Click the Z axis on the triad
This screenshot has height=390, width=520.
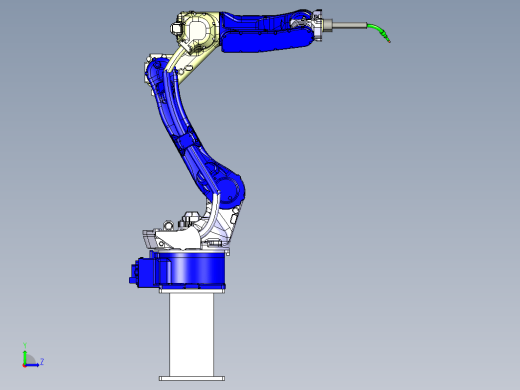coord(32,365)
